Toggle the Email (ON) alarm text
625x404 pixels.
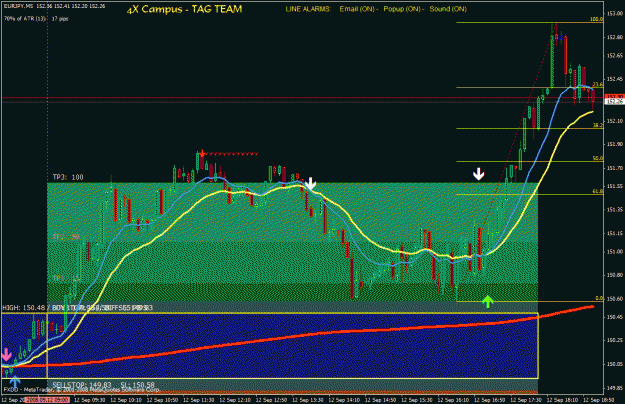coord(357,9)
